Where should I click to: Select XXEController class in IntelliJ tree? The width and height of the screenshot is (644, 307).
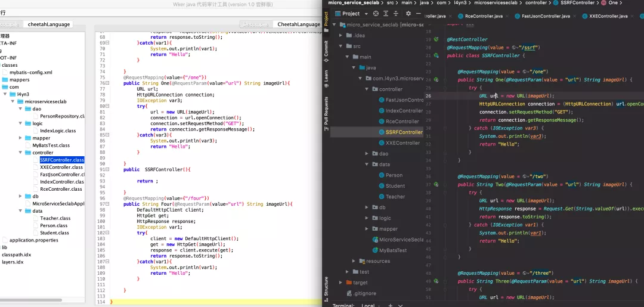[400, 143]
